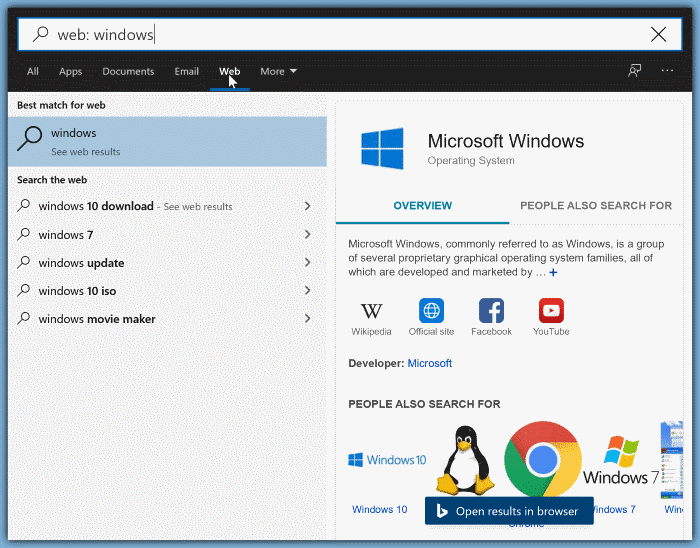Click the Windows 10 logo thumbnail
The height and width of the screenshot is (548, 700).
[x=387, y=460]
